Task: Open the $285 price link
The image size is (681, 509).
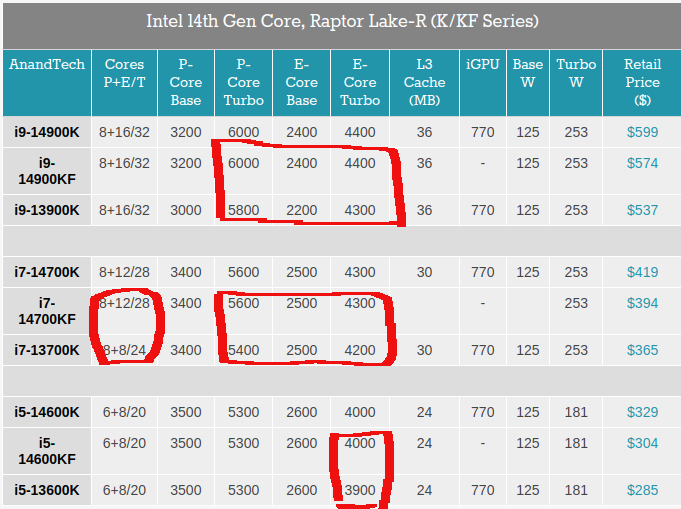Action: (x=642, y=490)
